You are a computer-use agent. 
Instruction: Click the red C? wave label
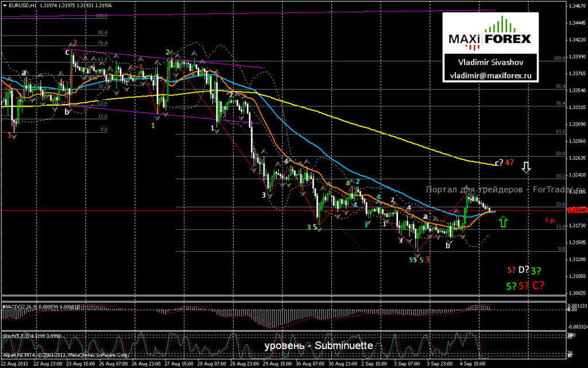(x=537, y=285)
